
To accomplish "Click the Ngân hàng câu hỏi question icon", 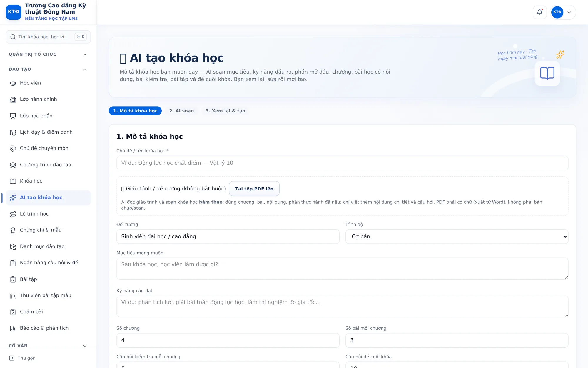I will 13,263.
